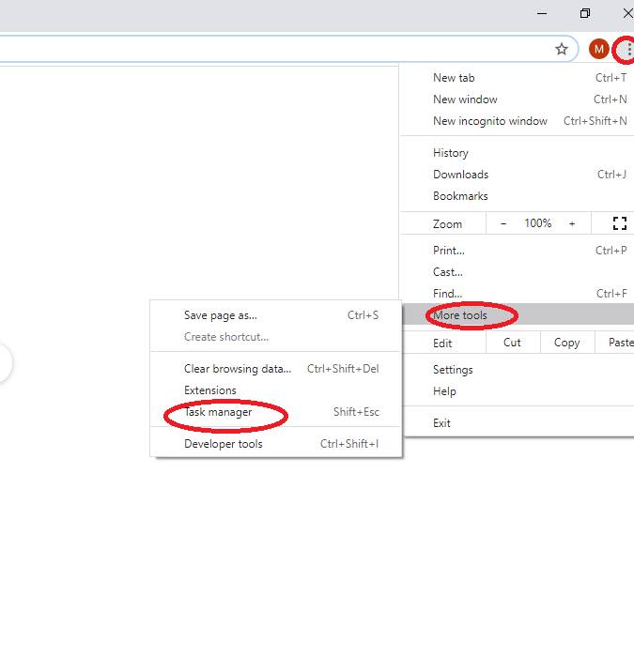This screenshot has width=634, height=672.
Task: Select Task manager from submenu
Action: click(x=219, y=412)
